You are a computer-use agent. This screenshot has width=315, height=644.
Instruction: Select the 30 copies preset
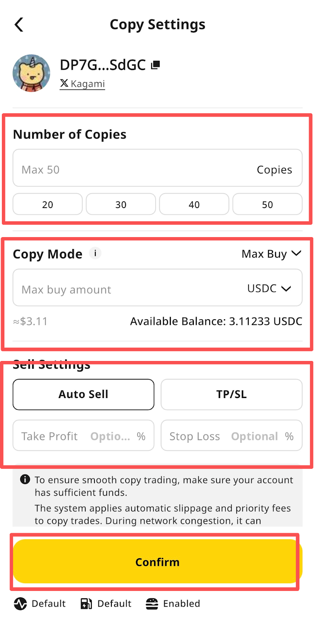pyautogui.click(x=121, y=204)
